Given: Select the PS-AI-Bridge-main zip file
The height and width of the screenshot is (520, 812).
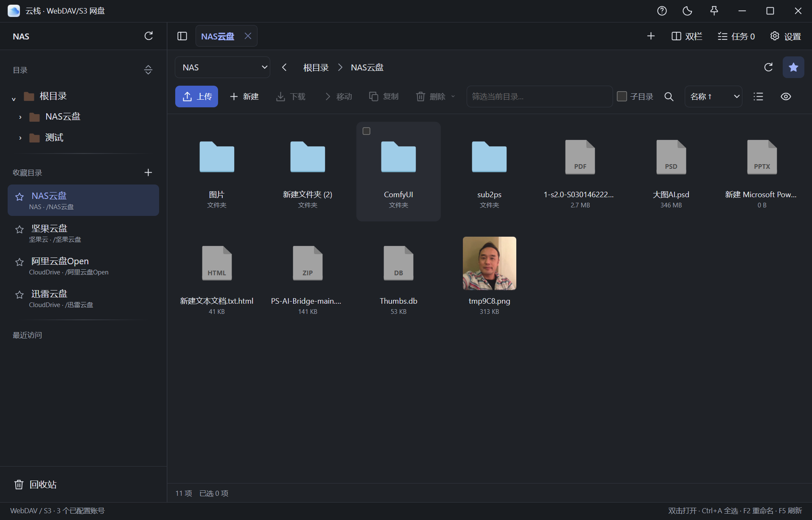Looking at the screenshot, I should [x=308, y=263].
